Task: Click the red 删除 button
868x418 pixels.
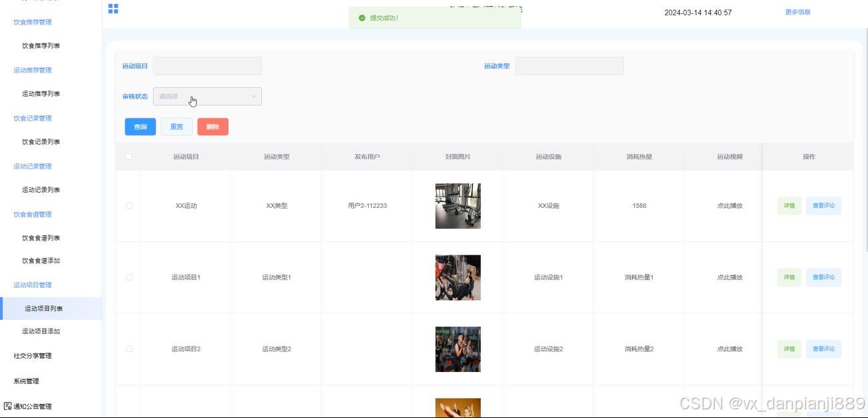Action: pos(213,127)
